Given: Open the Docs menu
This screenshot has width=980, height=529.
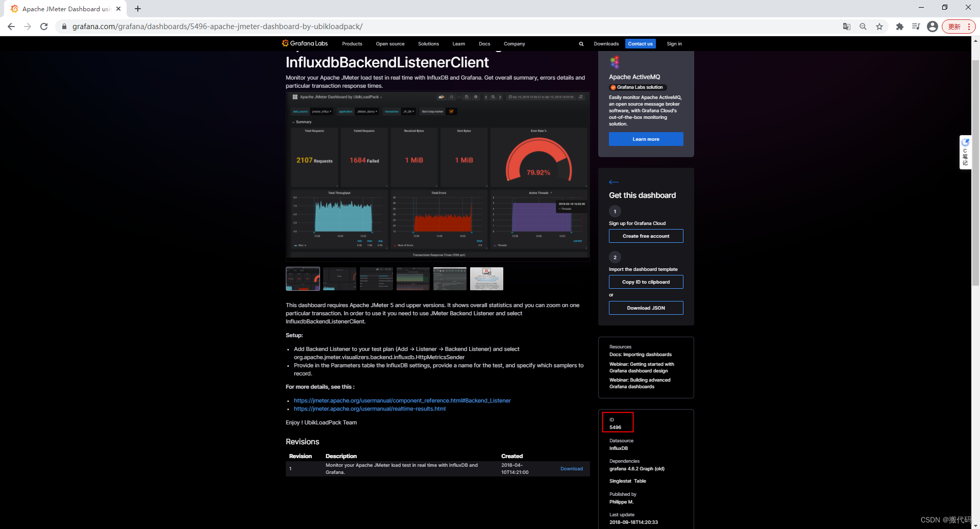Looking at the screenshot, I should tap(484, 44).
